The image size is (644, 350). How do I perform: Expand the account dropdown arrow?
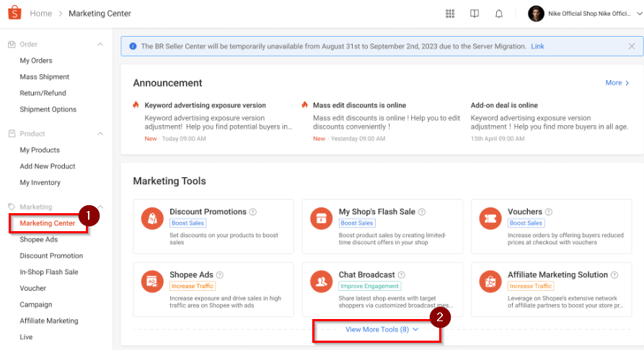(x=640, y=14)
